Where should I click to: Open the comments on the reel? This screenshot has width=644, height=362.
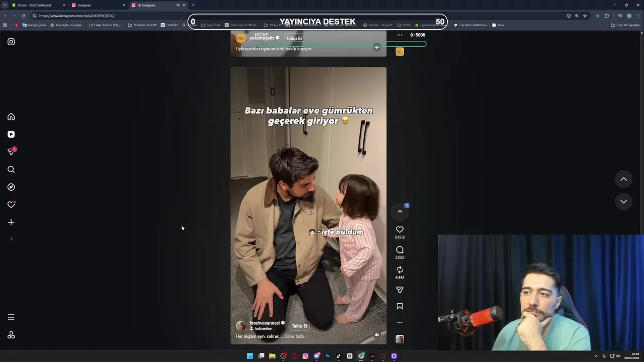point(400,249)
